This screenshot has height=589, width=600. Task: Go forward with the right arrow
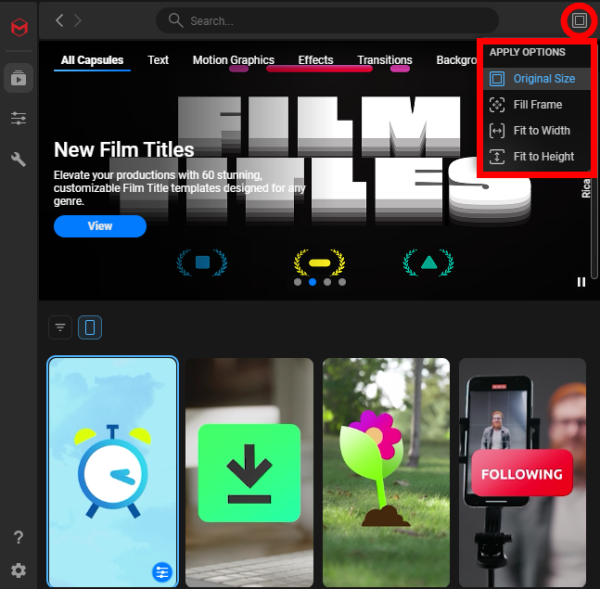tap(78, 20)
